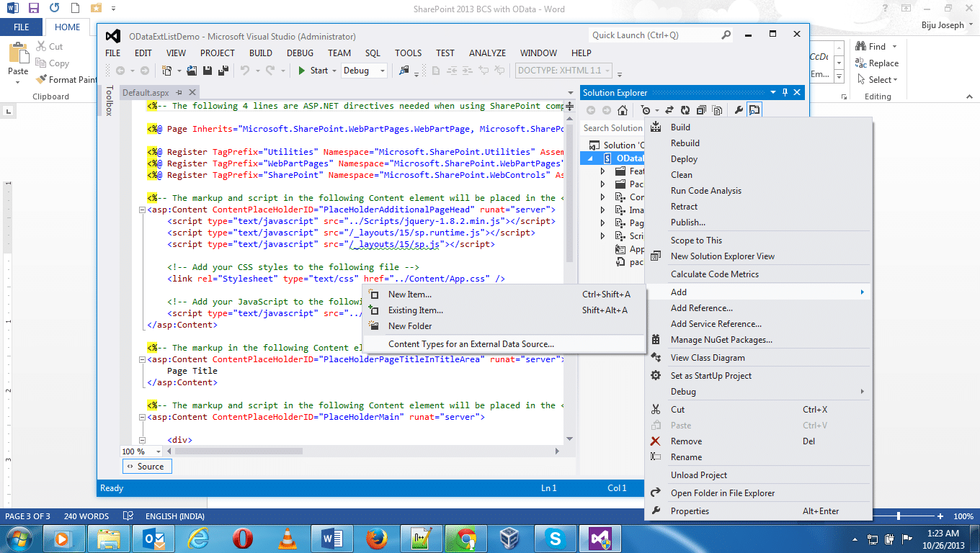Switch to the Default.aspx editor tab
This screenshot has width=980, height=553.
tap(146, 93)
